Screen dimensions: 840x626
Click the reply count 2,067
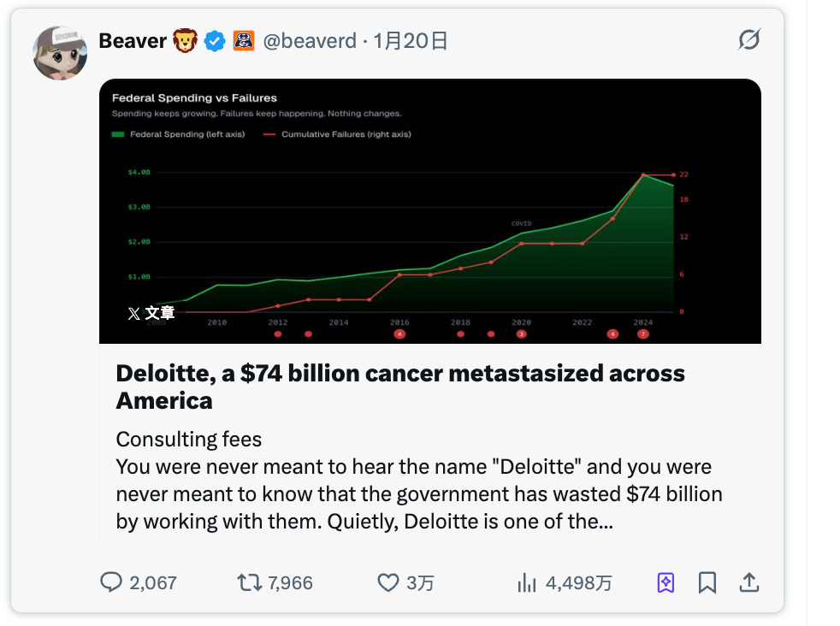[x=151, y=582]
